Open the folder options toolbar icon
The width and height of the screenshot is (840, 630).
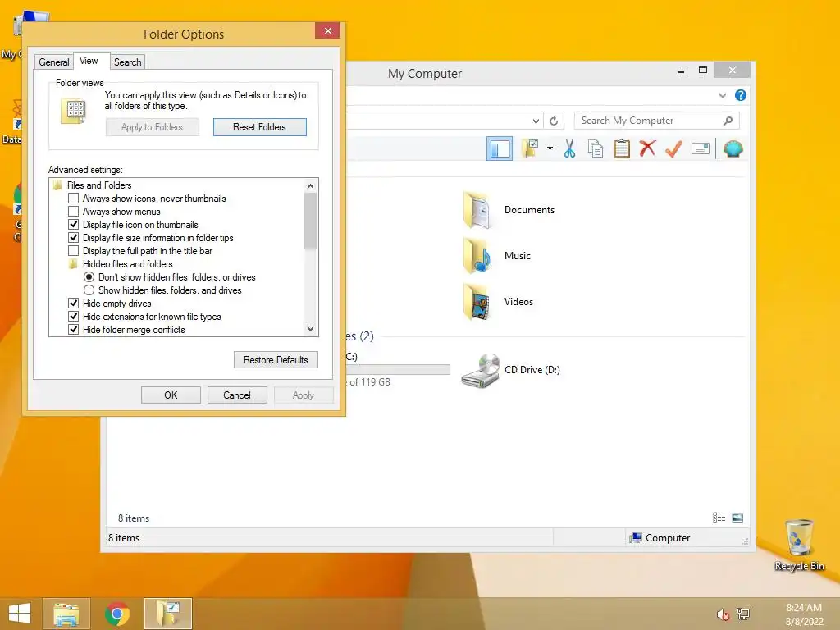click(x=531, y=148)
